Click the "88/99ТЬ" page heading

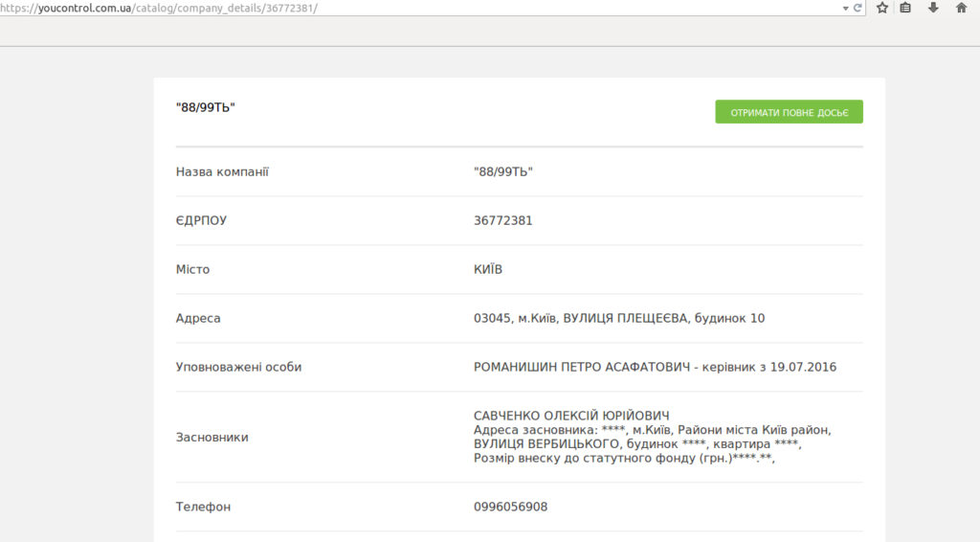pos(206,107)
